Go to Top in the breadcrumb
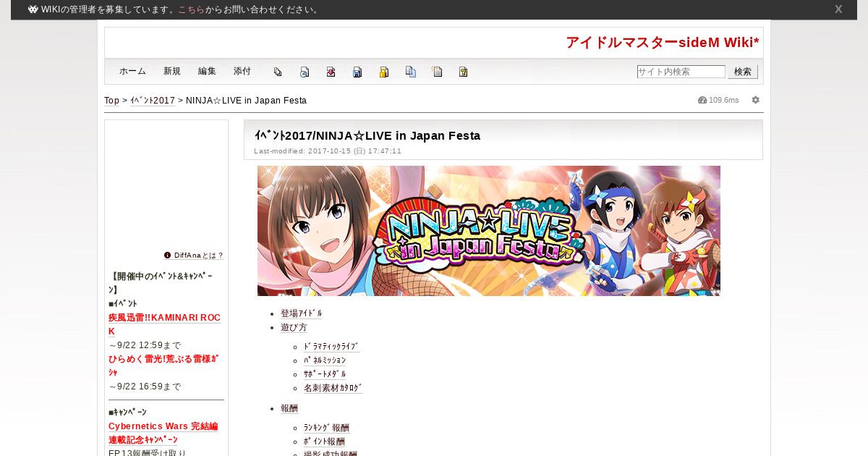Screen dimensions: 868x456 click(x=112, y=101)
